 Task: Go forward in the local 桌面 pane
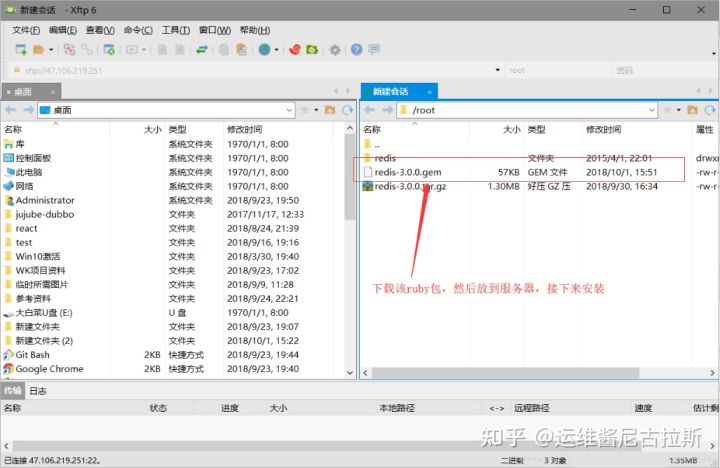pos(28,110)
